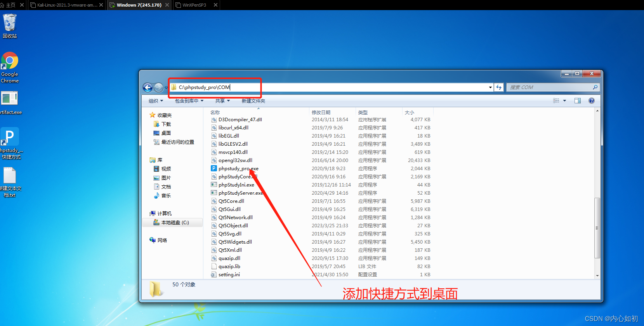Minimize the Explorer window
Viewport: 644px width, 326px height.
pos(566,73)
